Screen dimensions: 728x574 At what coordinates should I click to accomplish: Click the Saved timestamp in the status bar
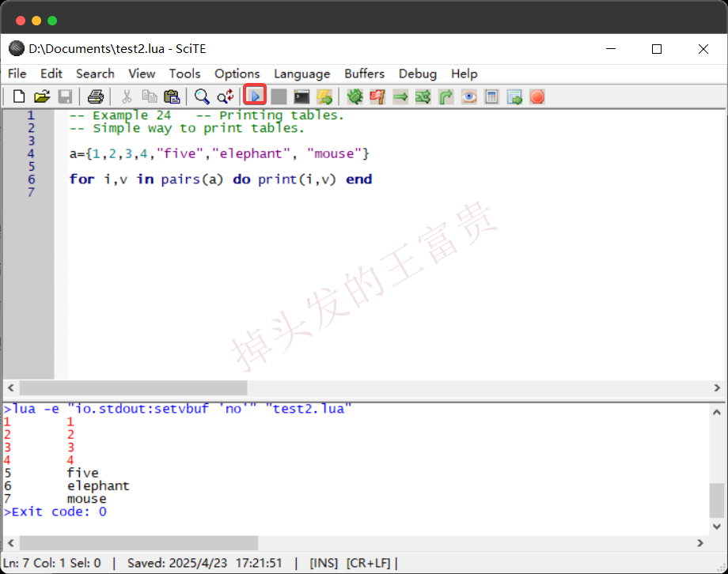point(205,563)
